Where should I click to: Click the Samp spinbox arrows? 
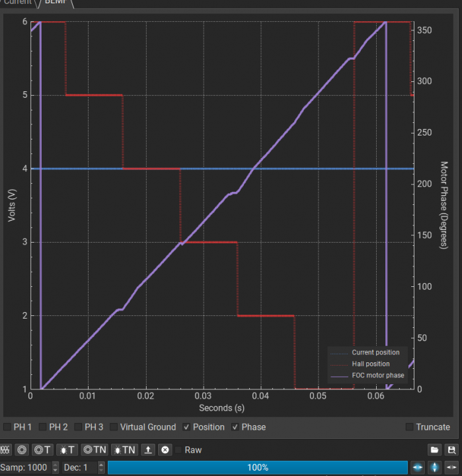(55, 467)
